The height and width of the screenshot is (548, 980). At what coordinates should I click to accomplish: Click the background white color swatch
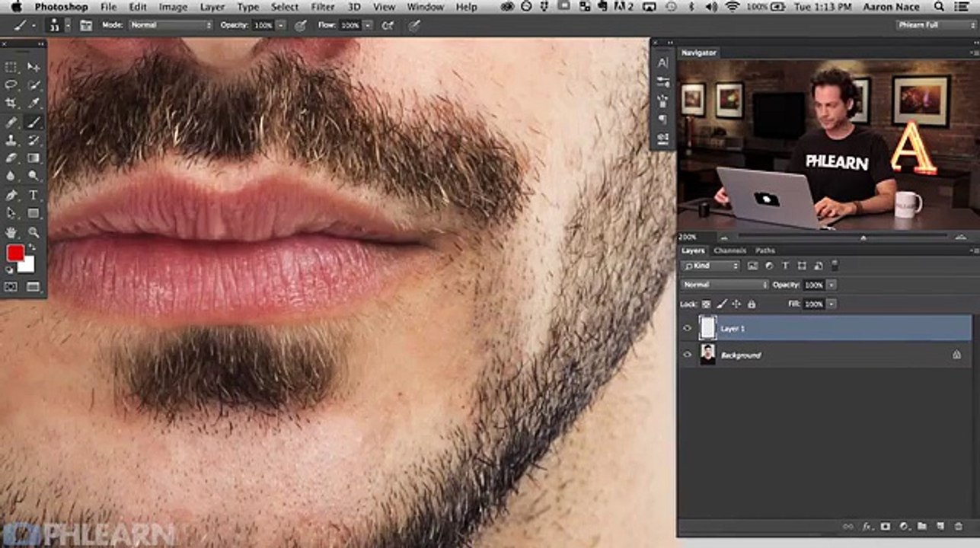pos(27,266)
